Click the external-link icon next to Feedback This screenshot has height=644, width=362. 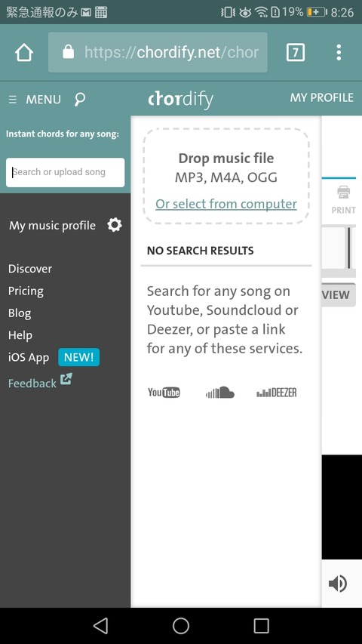[66, 379]
